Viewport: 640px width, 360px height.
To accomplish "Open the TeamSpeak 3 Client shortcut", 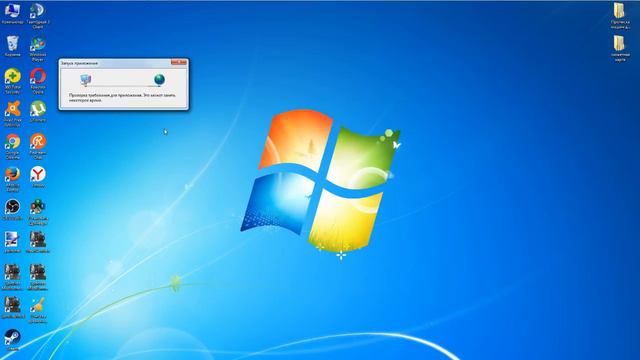I will (x=38, y=16).
